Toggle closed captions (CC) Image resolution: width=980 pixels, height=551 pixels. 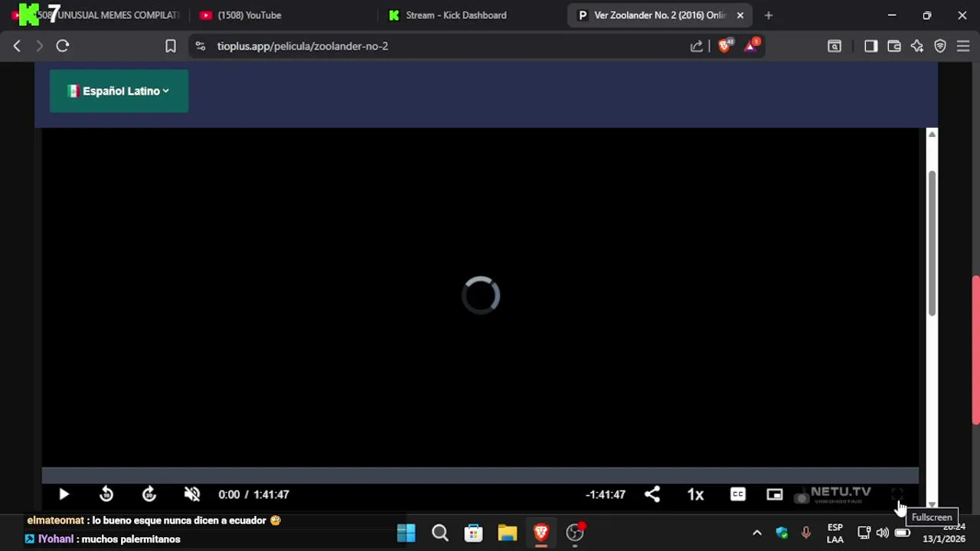point(738,494)
